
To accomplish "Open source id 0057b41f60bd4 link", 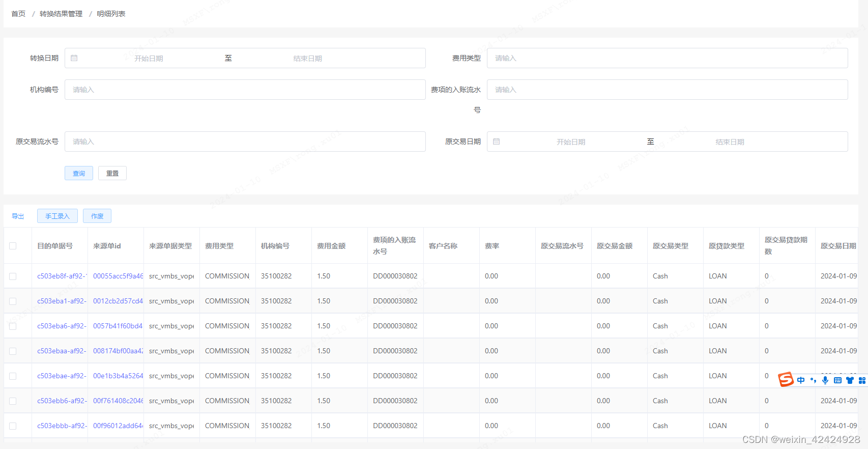I will tap(118, 326).
